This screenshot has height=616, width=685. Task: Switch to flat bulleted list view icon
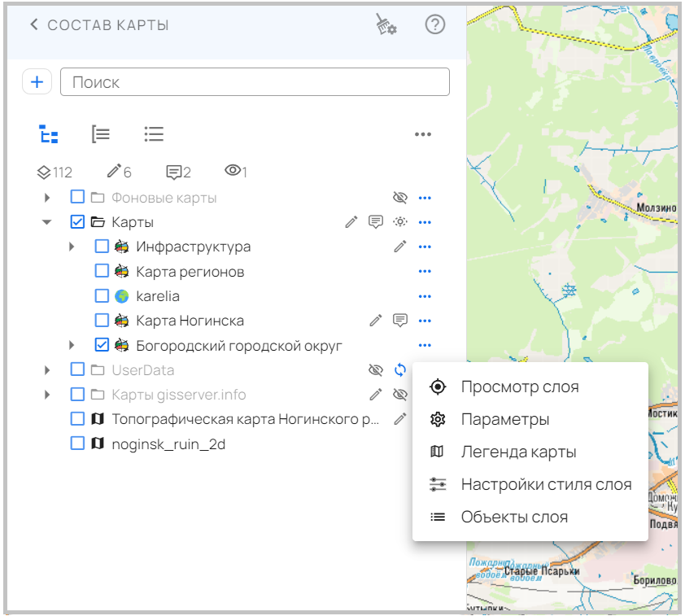pos(154,134)
